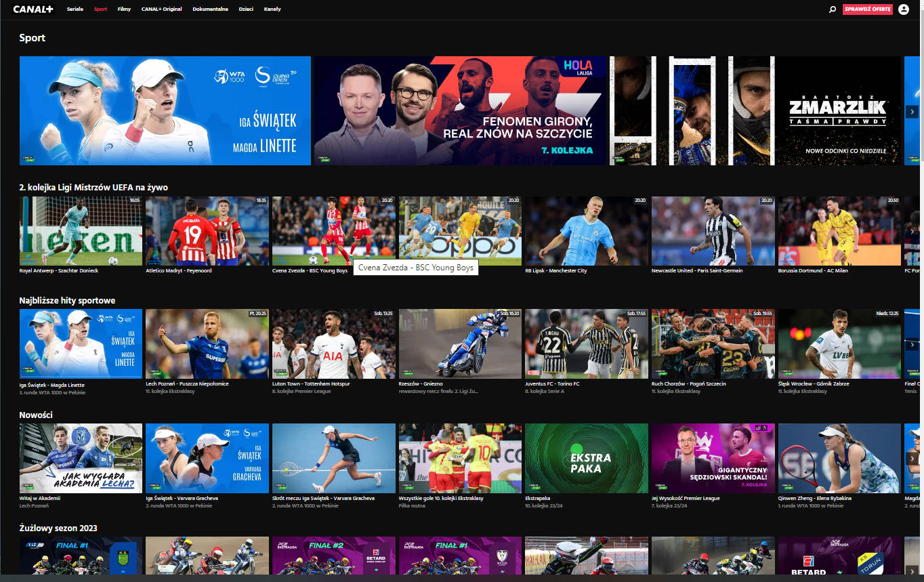Open the Witaj w Akademii thumbnail
This screenshot has height=582, width=924.
click(x=81, y=459)
